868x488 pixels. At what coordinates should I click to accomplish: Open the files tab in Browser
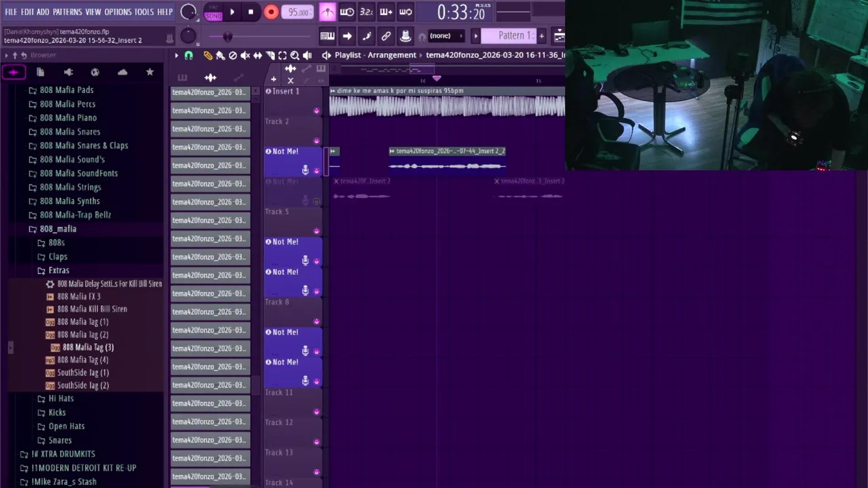click(x=41, y=72)
